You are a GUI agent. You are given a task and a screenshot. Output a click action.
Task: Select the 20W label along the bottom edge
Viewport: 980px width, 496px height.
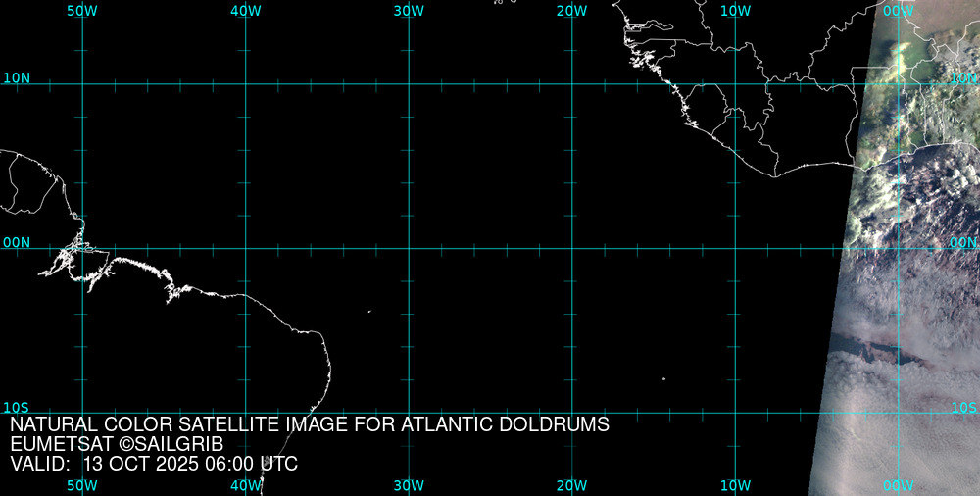[x=571, y=485]
